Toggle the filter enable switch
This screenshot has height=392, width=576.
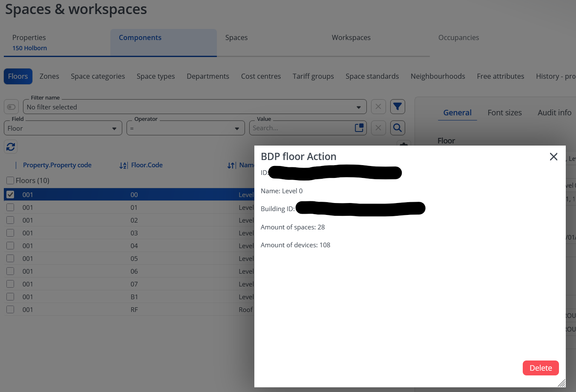(x=11, y=107)
